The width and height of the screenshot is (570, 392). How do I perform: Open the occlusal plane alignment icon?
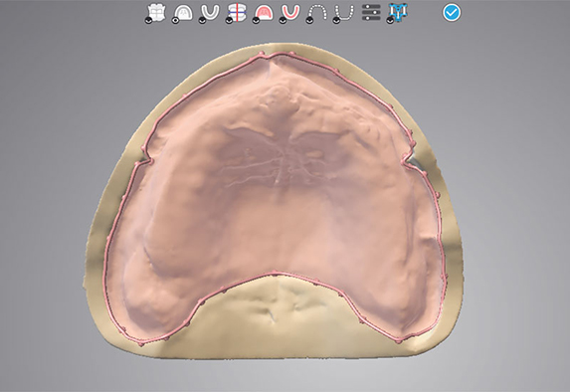(x=238, y=13)
